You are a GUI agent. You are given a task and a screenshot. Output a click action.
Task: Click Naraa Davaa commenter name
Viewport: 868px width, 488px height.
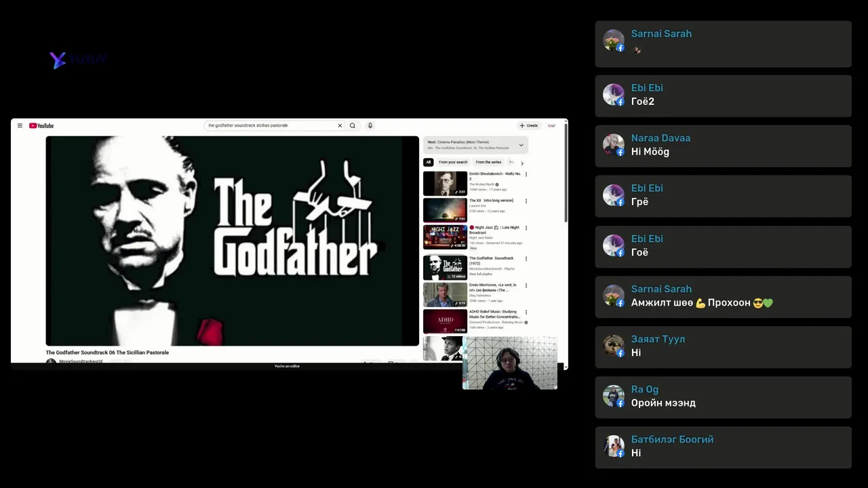tap(660, 138)
